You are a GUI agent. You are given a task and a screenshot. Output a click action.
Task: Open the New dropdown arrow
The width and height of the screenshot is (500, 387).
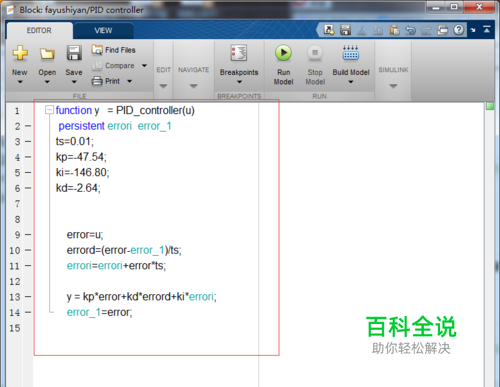click(x=20, y=82)
